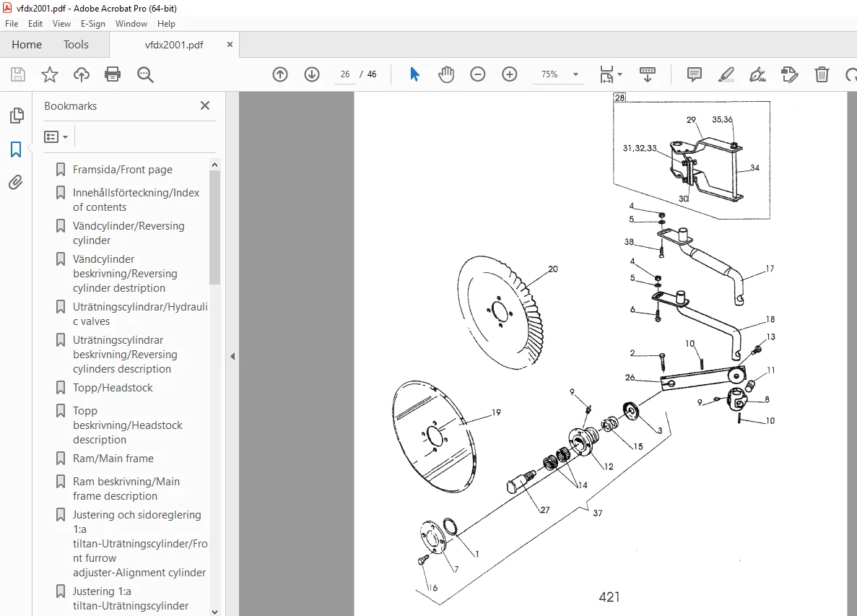Switch to the Tools tab
Image resolution: width=857 pixels, height=616 pixels.
[76, 44]
